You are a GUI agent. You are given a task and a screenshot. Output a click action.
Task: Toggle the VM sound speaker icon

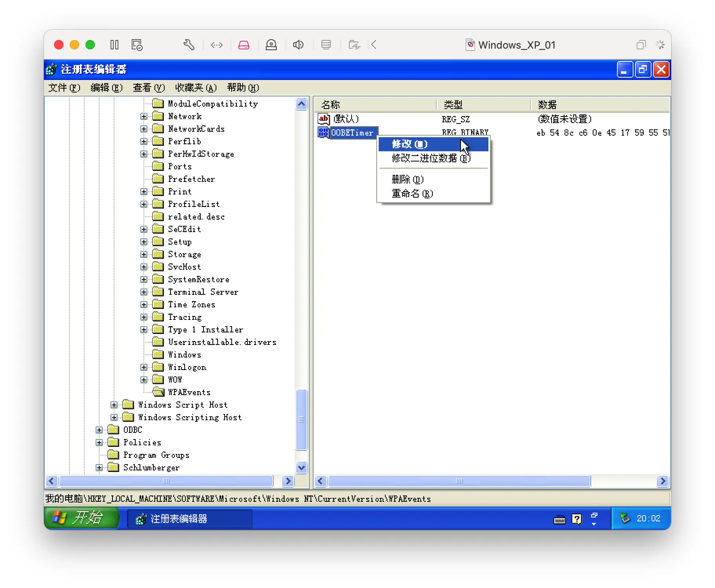tap(298, 45)
